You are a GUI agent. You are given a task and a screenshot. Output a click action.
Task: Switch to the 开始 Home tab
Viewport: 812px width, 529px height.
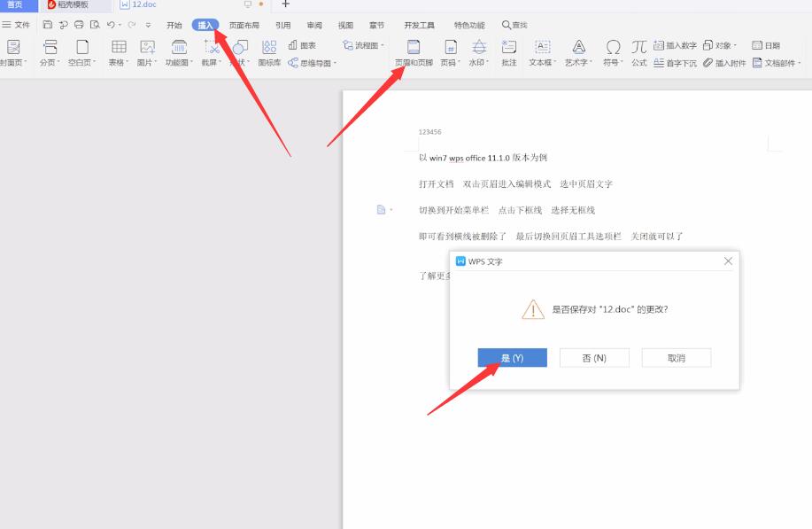point(174,25)
